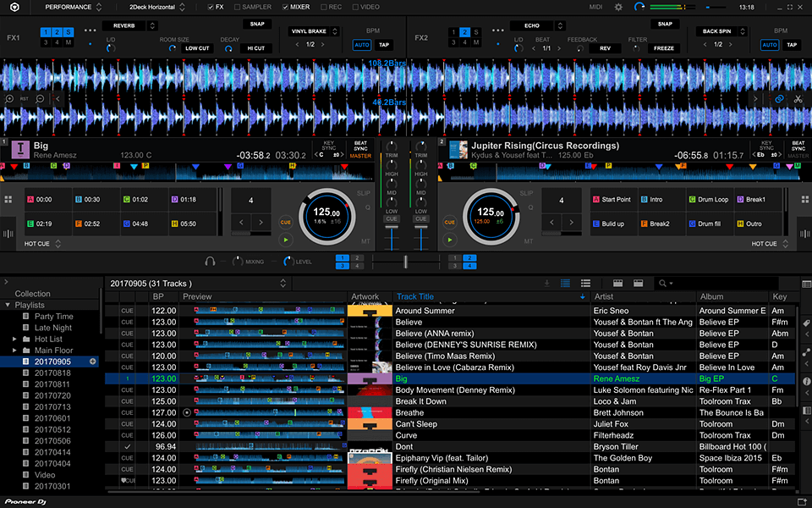Click the headphones icon near MIXING knob
Image resolution: width=812 pixels, height=508 pixels.
[x=210, y=262]
